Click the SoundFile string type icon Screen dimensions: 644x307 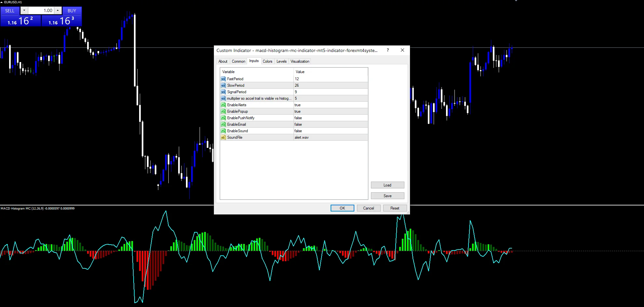coord(223,137)
